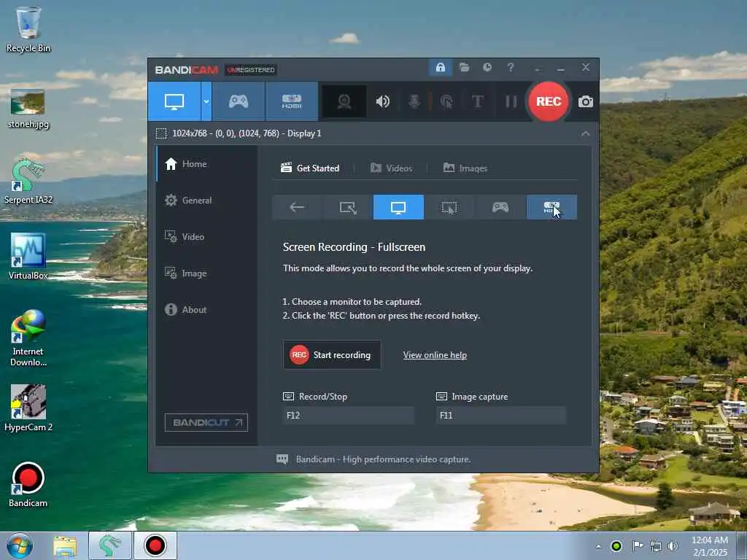Select Screen Recording mode in top toolbar
The image size is (747, 560).
174,101
